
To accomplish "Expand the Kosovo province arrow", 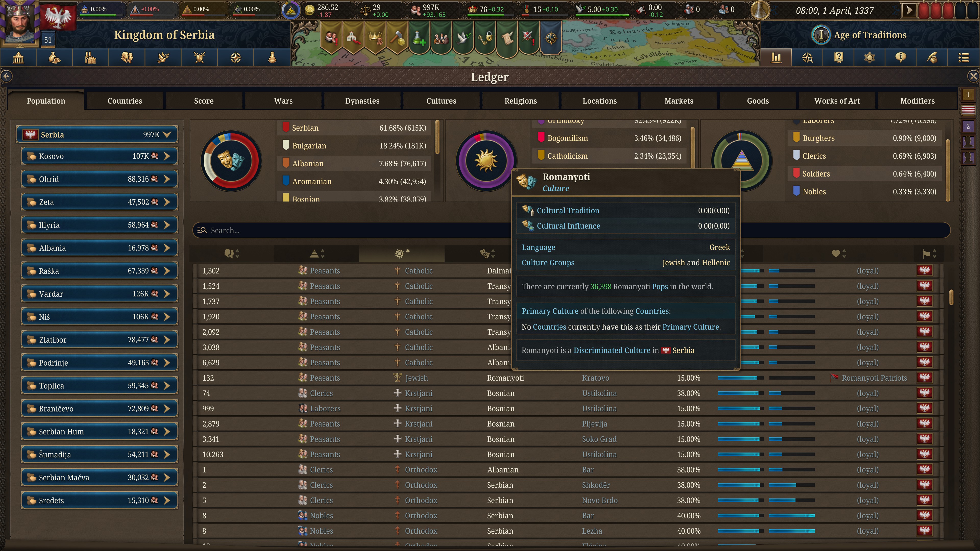I will click(167, 156).
